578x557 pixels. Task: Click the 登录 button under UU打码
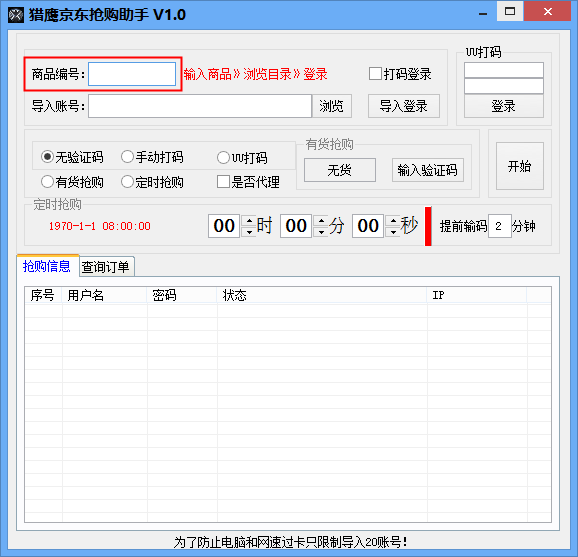click(504, 106)
